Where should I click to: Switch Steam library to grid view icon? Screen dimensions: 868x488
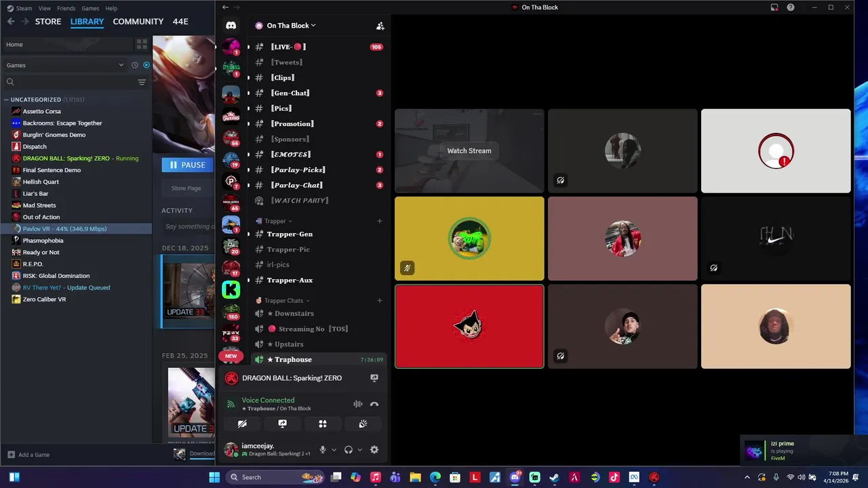pyautogui.click(x=142, y=44)
